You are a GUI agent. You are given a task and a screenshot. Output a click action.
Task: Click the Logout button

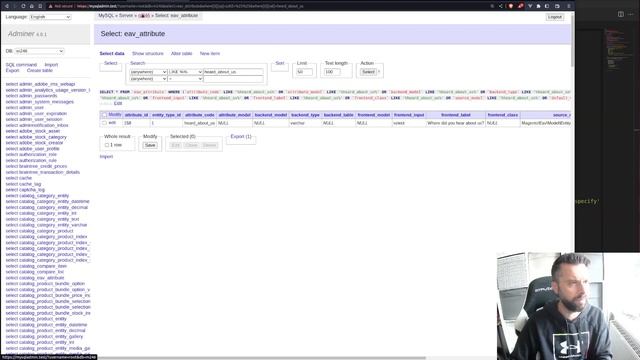(x=555, y=17)
